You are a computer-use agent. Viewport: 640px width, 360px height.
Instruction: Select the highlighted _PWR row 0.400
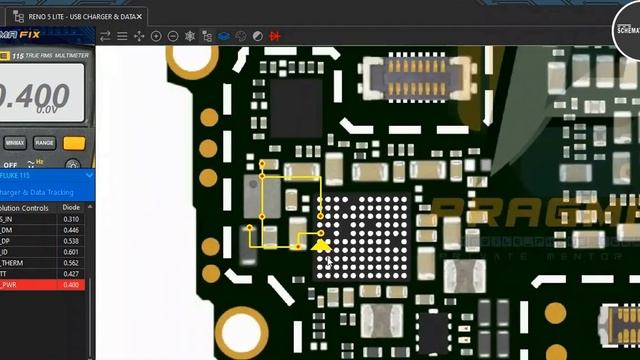click(42, 285)
